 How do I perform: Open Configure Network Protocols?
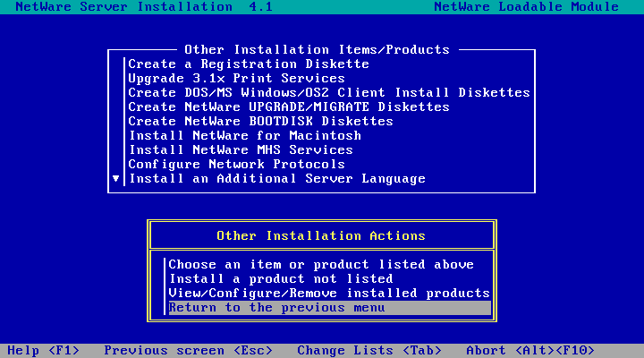coord(236,165)
